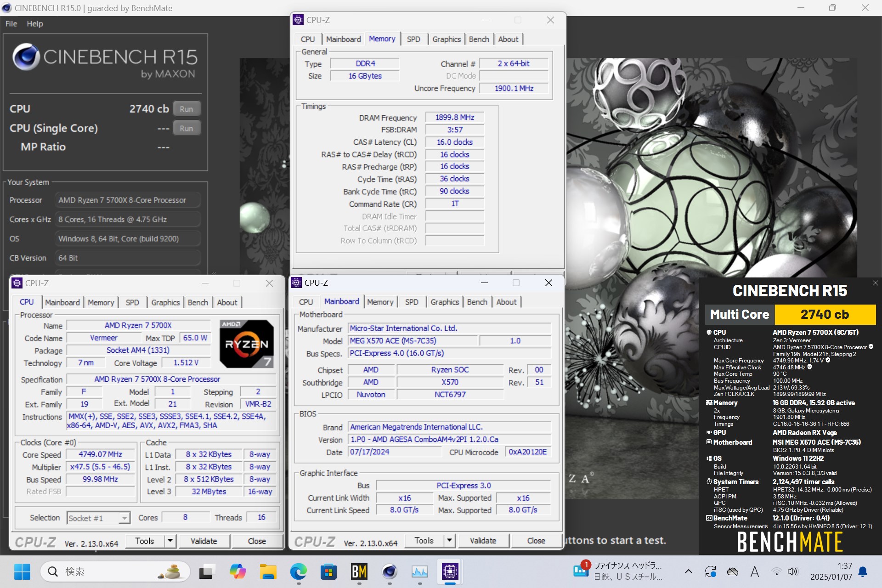The height and width of the screenshot is (588, 882).
Task: Run the CPU Single Core benchmark
Action: [x=187, y=129]
